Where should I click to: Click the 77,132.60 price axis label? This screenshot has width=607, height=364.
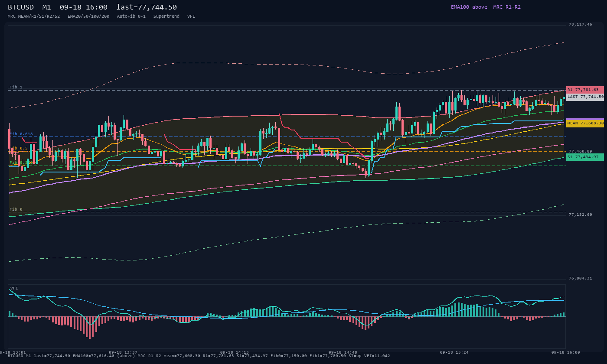coord(580,214)
